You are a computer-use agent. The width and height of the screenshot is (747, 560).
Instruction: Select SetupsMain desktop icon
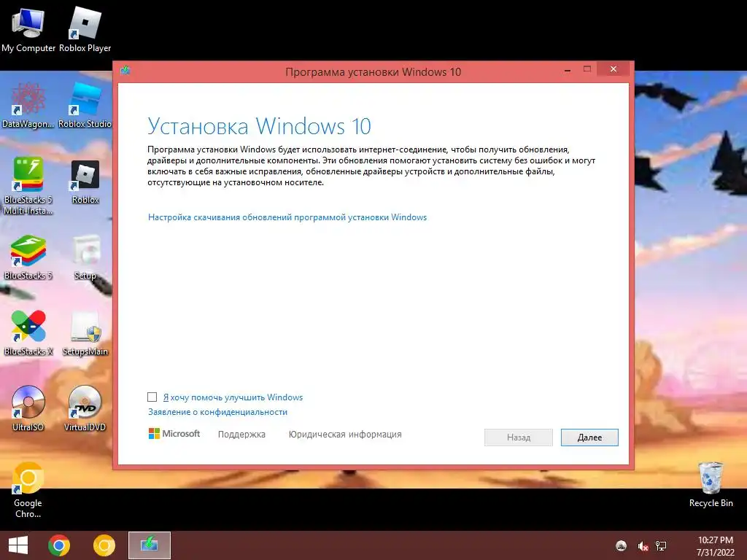(85, 332)
